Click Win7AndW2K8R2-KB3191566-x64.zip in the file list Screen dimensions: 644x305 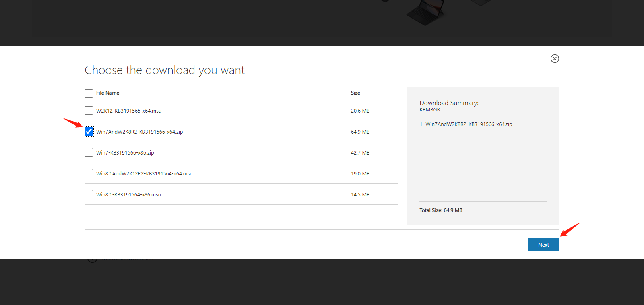(140, 132)
